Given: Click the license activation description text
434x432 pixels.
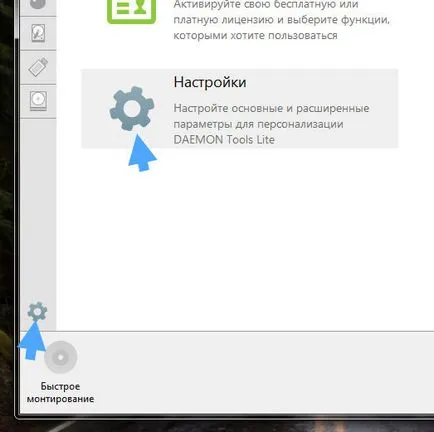Looking at the screenshot, I should 281,20.
